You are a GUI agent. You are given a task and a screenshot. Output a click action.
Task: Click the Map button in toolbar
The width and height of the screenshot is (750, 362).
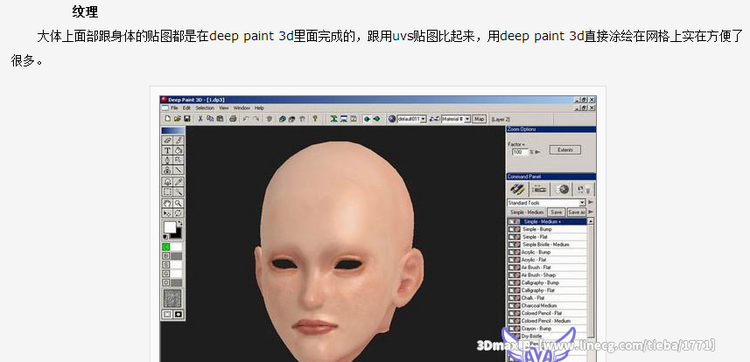coord(479,119)
